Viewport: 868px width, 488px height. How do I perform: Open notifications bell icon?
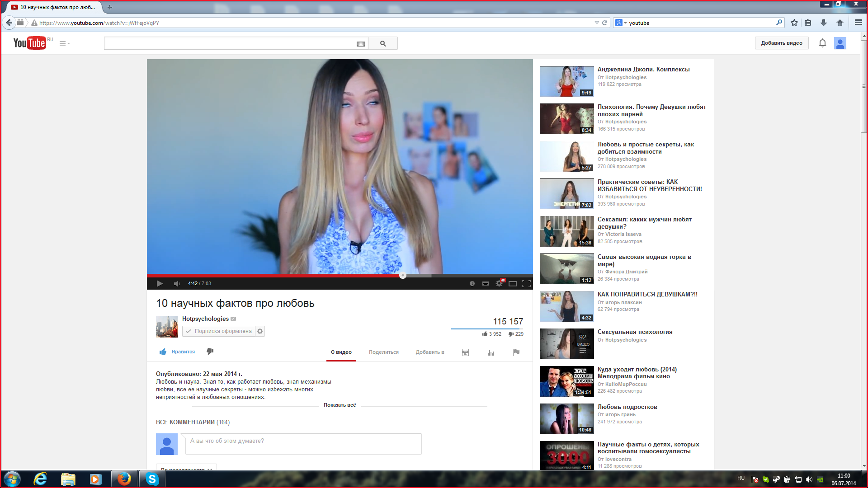click(822, 43)
